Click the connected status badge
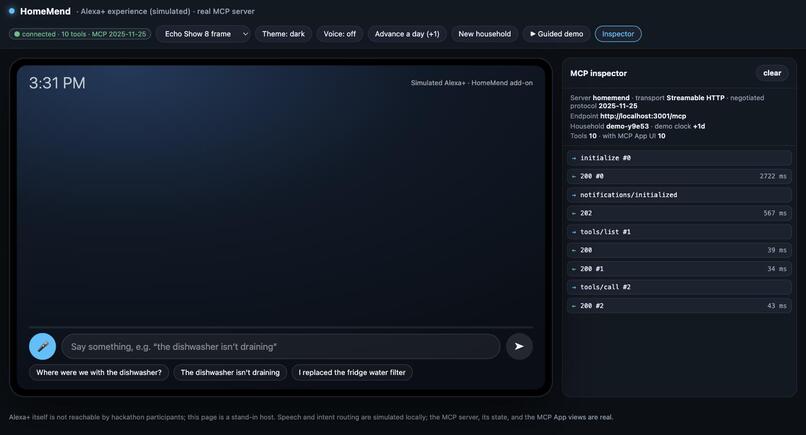The width and height of the screenshot is (806, 435). point(80,34)
